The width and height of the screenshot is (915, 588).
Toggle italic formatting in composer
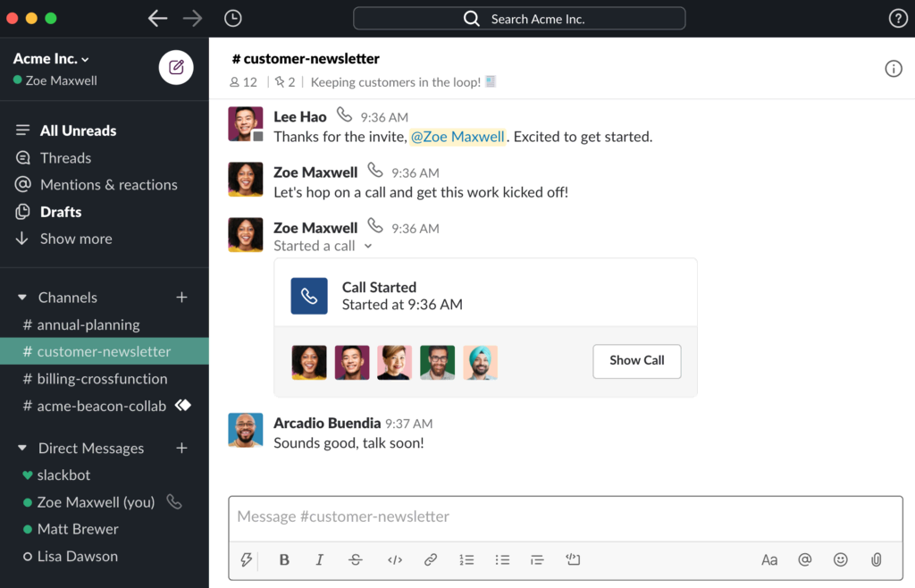click(319, 559)
